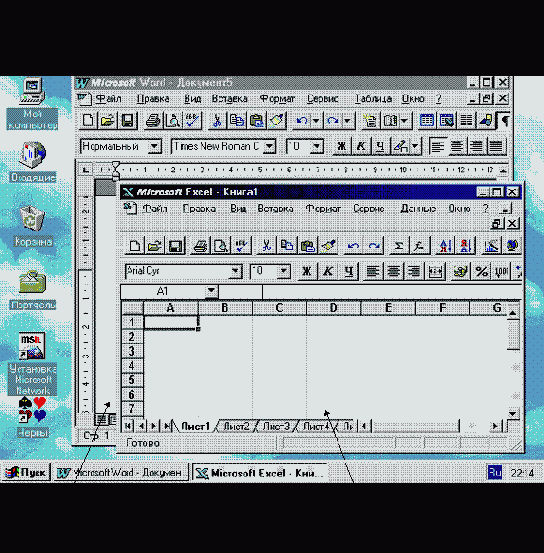Expand Word's Times New Roman font dropdown
Screen dimensions: 544x553
coord(270,146)
